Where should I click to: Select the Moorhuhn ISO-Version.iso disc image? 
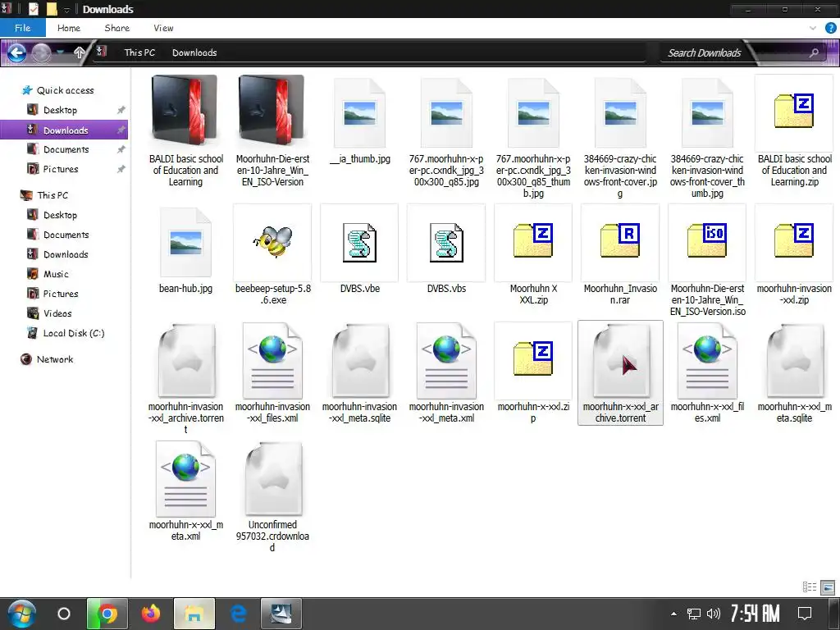click(707, 260)
